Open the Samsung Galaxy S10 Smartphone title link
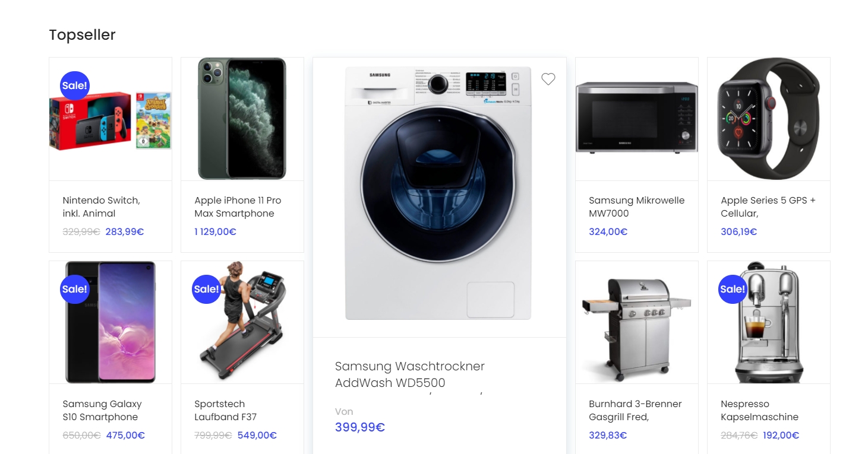The height and width of the screenshot is (454, 868). 102,411
